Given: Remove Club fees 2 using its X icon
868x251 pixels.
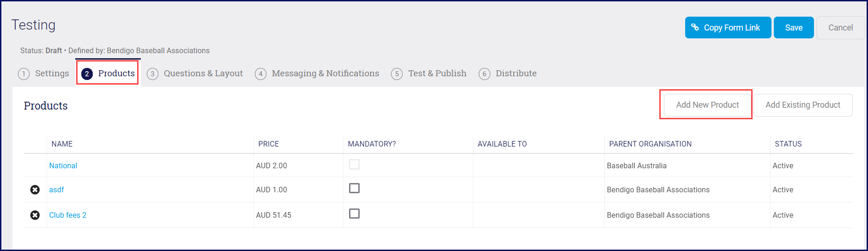Looking at the screenshot, I should pos(35,215).
